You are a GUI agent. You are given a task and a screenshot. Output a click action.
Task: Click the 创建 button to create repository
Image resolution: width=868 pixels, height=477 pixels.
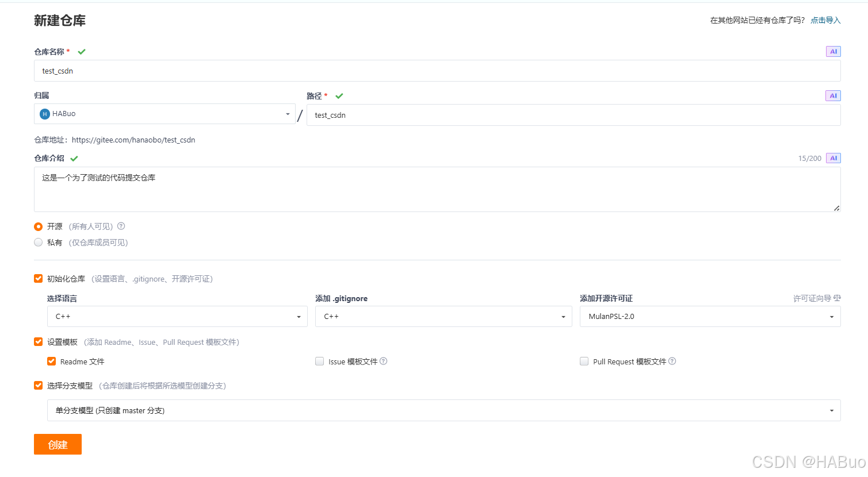click(58, 444)
